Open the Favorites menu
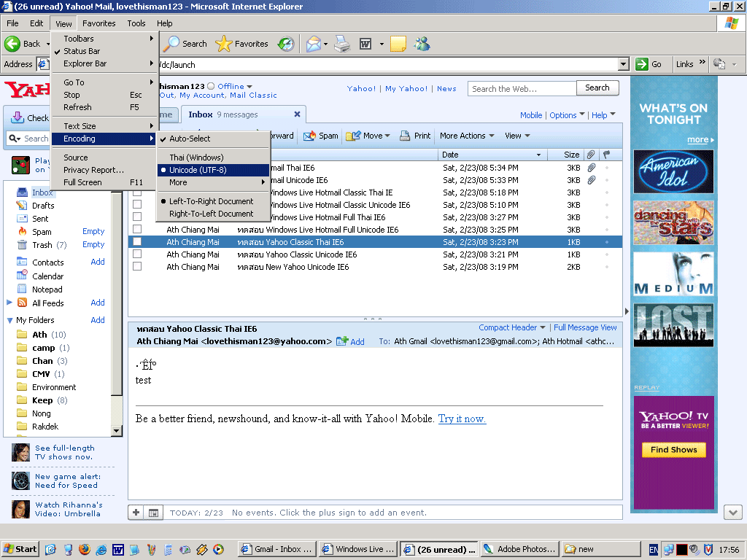The image size is (747, 560). (98, 23)
